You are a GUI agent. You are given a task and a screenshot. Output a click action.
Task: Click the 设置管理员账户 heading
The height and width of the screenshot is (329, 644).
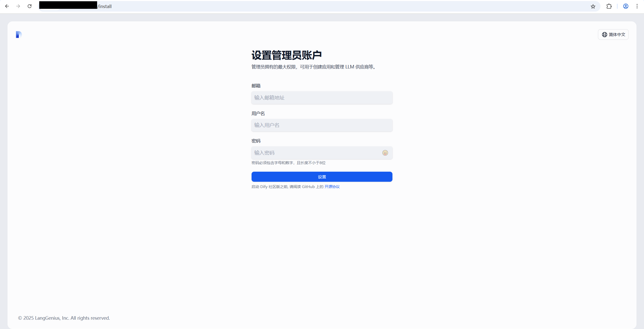click(x=287, y=55)
